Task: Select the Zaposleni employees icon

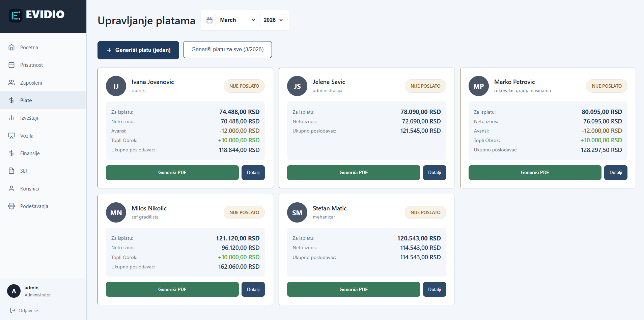Action: point(12,83)
